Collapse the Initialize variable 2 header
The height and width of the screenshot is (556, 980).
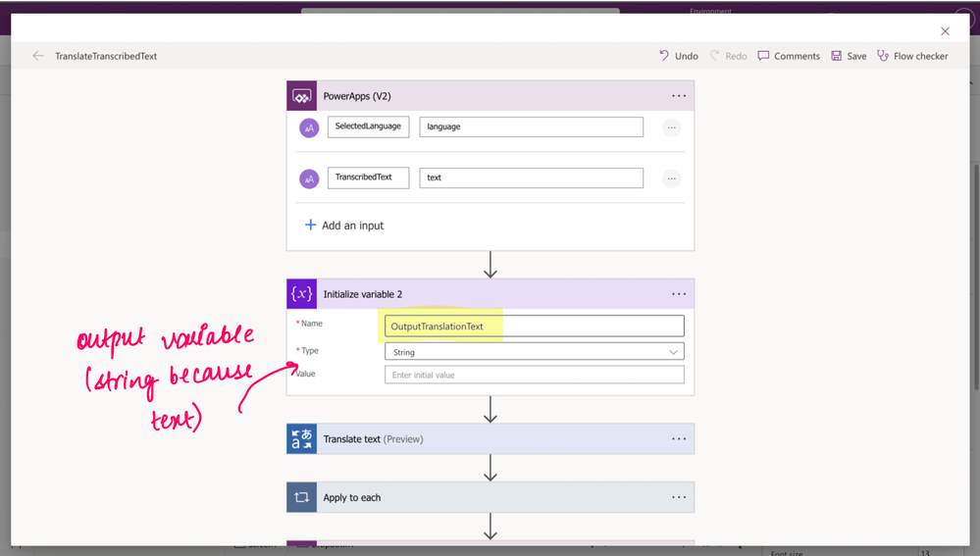coord(490,293)
